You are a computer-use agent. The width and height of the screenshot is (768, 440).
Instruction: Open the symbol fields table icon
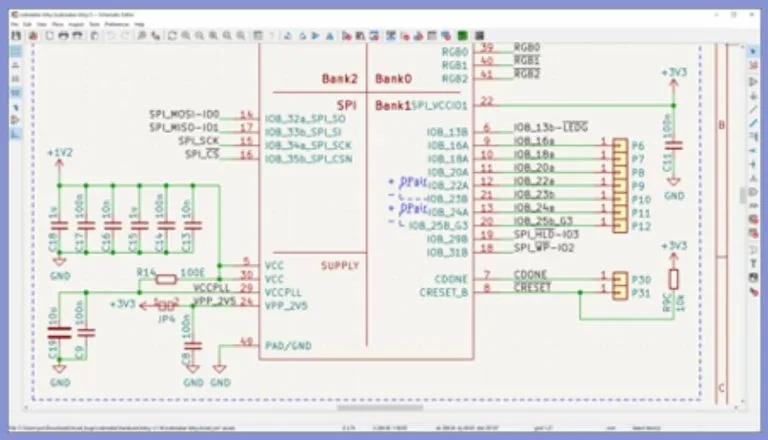[432, 36]
